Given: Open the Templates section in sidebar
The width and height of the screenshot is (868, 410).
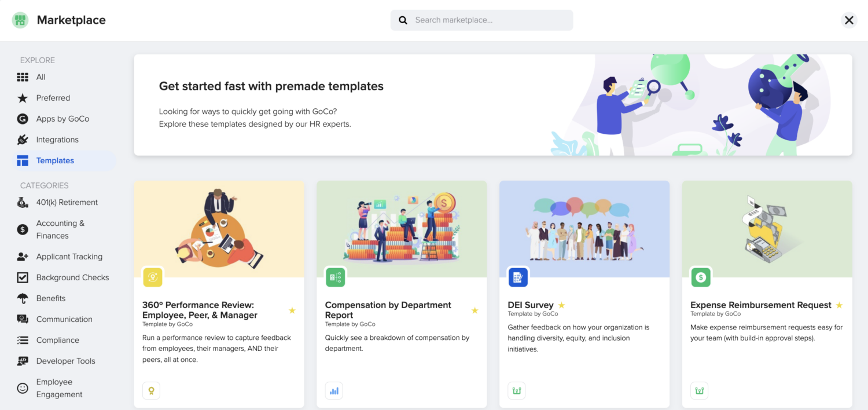Looking at the screenshot, I should 55,160.
